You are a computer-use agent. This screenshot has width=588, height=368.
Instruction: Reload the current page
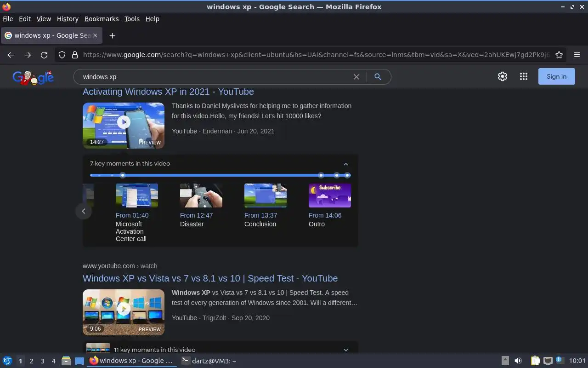[44, 55]
